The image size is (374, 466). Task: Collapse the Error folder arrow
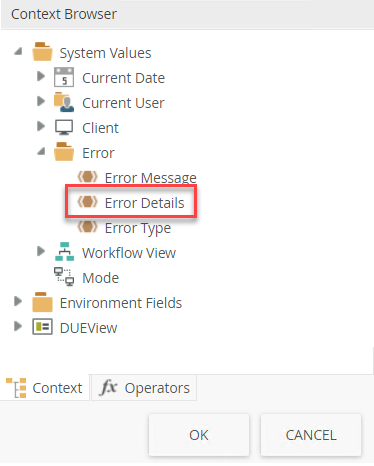[x=41, y=152]
